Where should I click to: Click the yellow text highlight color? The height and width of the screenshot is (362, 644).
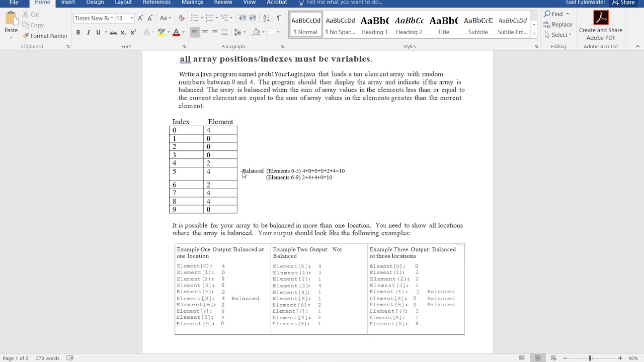click(x=161, y=33)
